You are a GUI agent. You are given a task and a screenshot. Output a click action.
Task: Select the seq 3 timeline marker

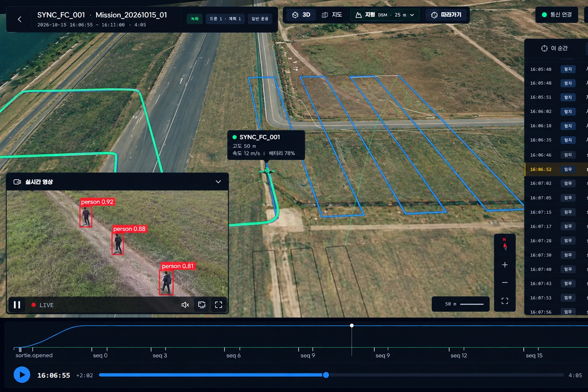coord(160,355)
